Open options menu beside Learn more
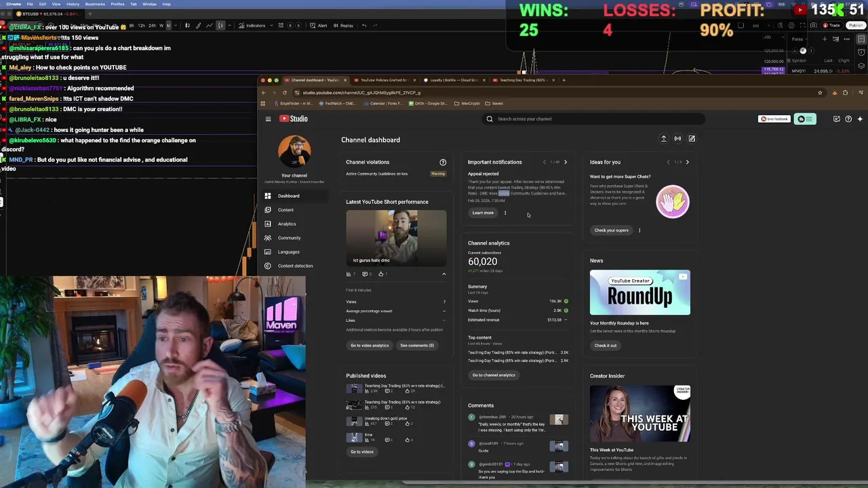This screenshot has height=488, width=868. 505,213
